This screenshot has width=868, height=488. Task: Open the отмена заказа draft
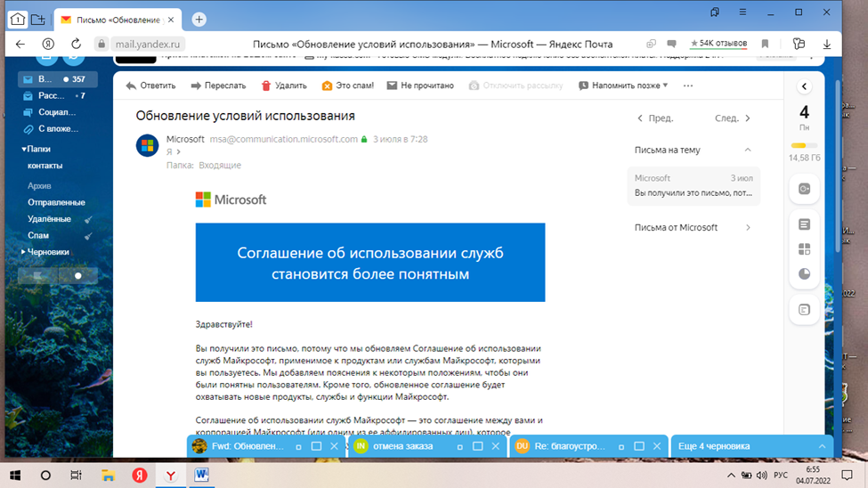click(x=402, y=446)
